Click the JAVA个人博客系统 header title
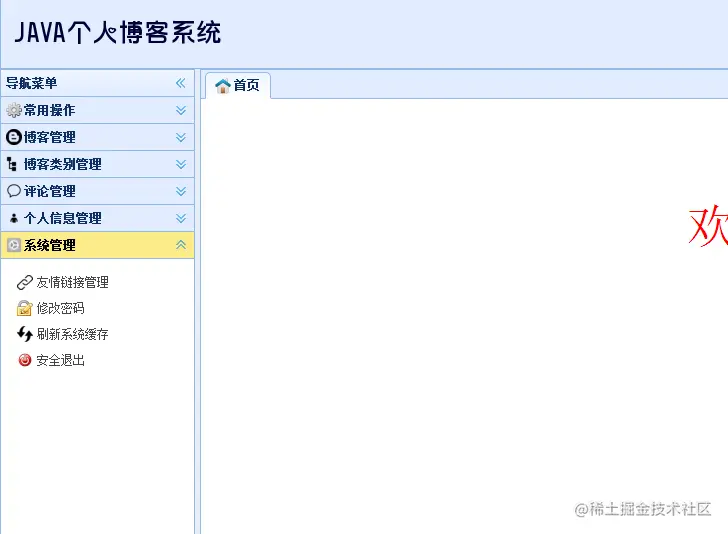728x534 pixels. [x=118, y=33]
